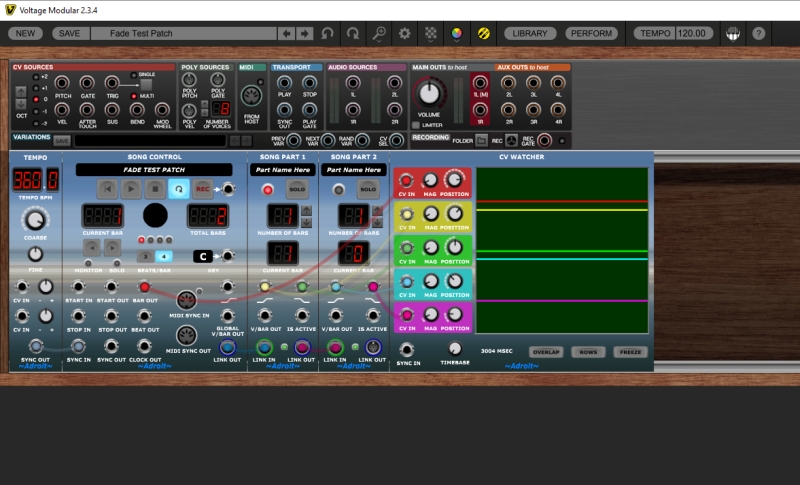Click the CV Watcher TIMEBASE knob
800x485 pixels.
(x=455, y=349)
